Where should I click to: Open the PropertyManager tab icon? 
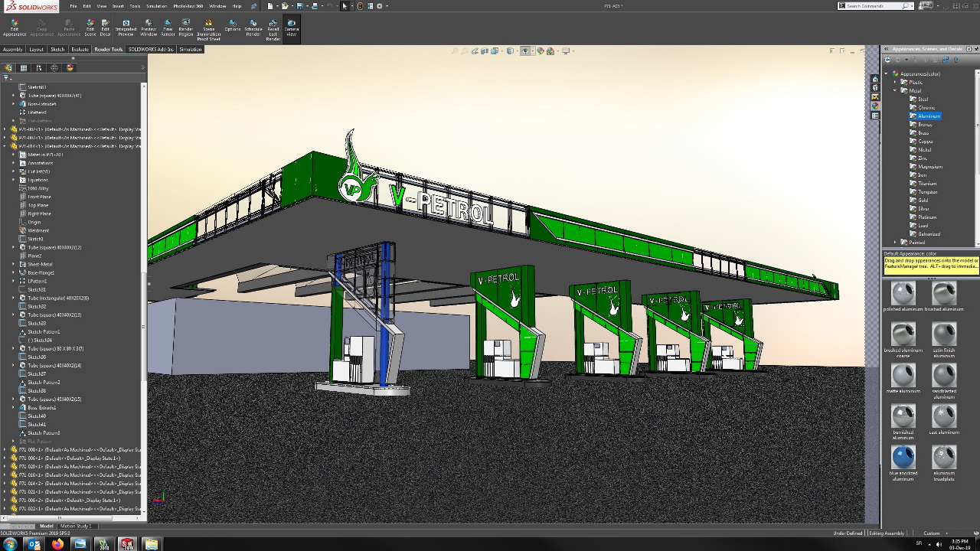pyautogui.click(x=24, y=67)
